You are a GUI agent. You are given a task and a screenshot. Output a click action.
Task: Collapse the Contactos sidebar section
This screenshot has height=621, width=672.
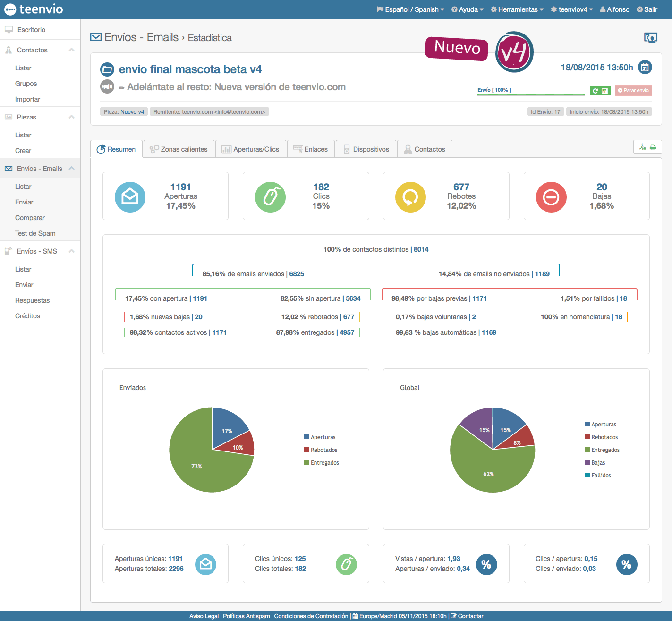[x=71, y=50]
